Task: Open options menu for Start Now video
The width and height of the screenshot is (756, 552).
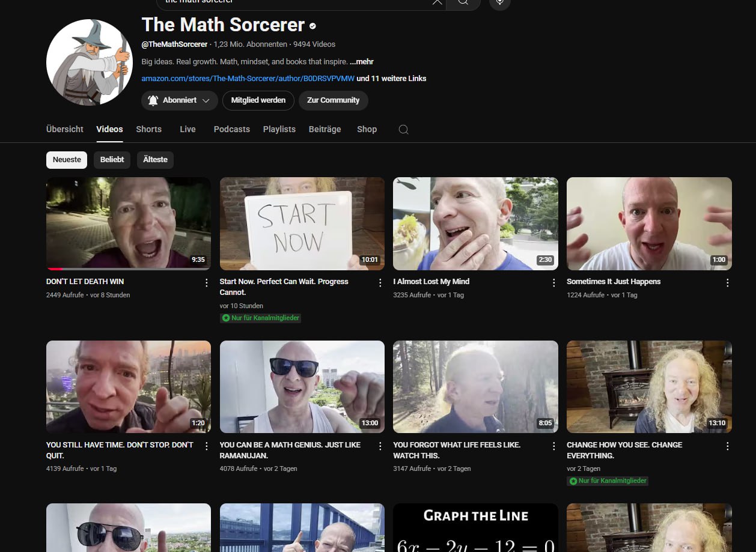Action: click(x=380, y=282)
